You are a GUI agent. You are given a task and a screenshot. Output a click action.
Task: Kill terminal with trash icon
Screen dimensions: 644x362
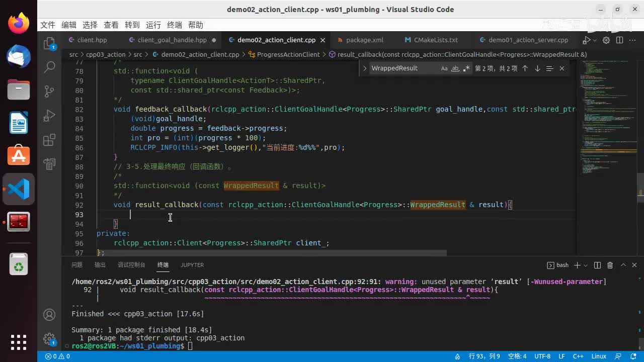[610, 265]
